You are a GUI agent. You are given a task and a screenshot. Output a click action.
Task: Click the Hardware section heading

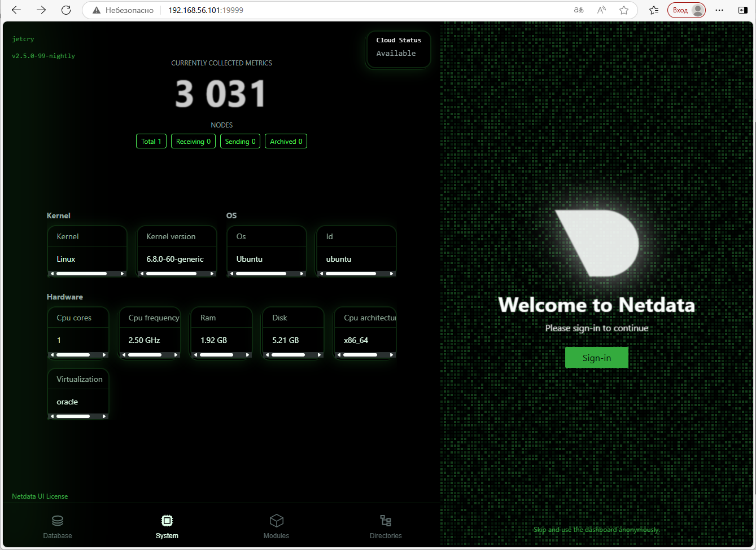(x=65, y=297)
